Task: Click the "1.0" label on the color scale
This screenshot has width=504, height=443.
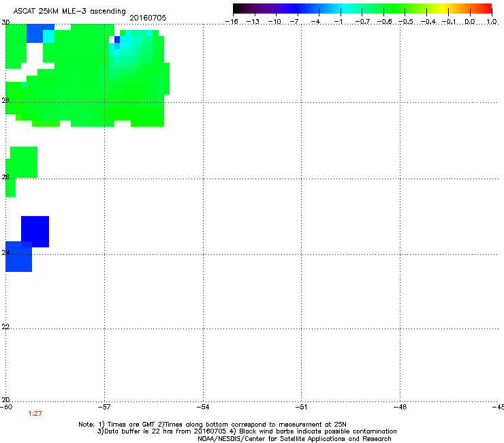Action: click(x=492, y=22)
